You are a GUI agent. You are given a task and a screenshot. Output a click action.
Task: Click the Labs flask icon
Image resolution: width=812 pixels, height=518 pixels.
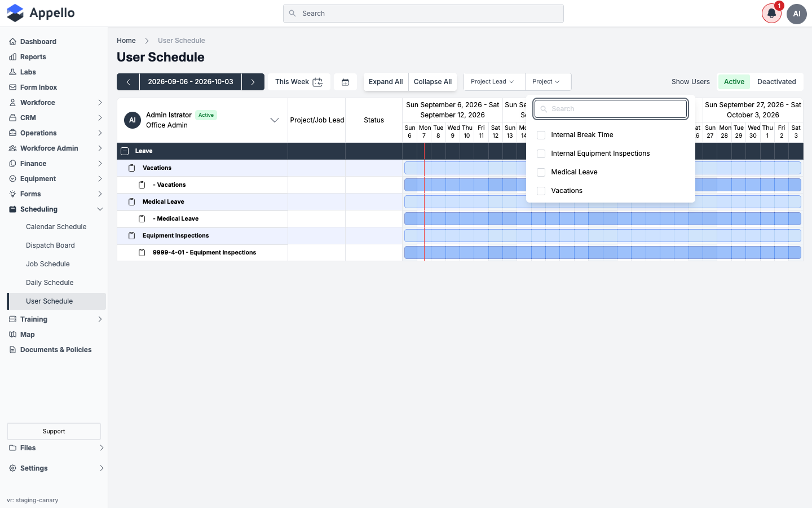click(12, 72)
